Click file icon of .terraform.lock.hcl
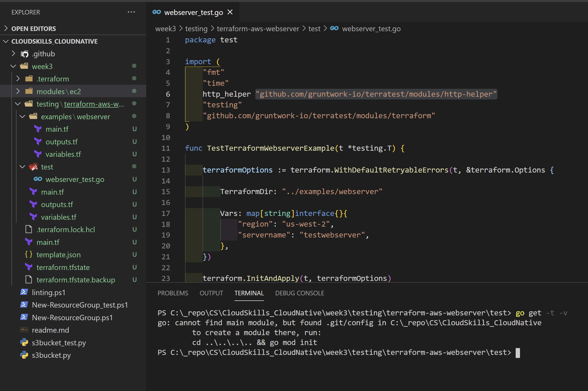 coord(29,229)
